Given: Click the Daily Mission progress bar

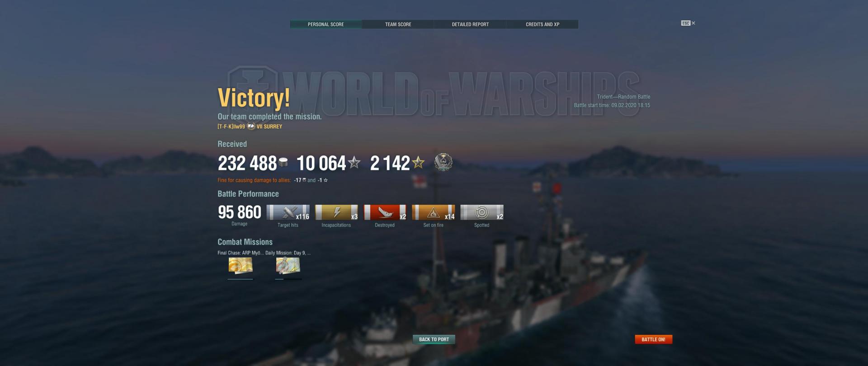Looking at the screenshot, I should pos(288,279).
